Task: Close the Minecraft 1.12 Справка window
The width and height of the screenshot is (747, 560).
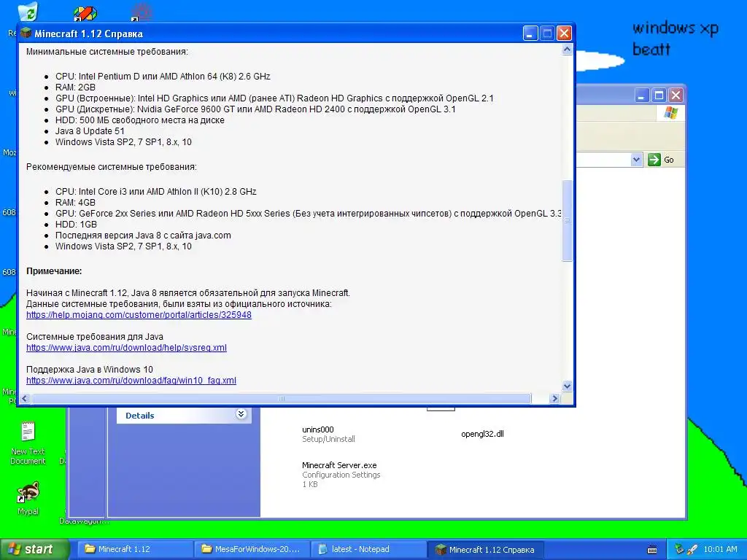Action: tap(564, 34)
